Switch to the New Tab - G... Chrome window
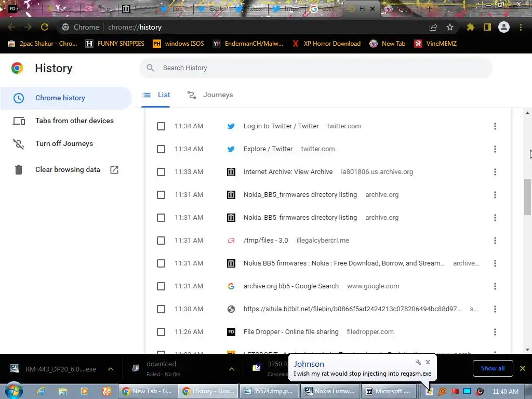532x399 pixels. (x=148, y=391)
